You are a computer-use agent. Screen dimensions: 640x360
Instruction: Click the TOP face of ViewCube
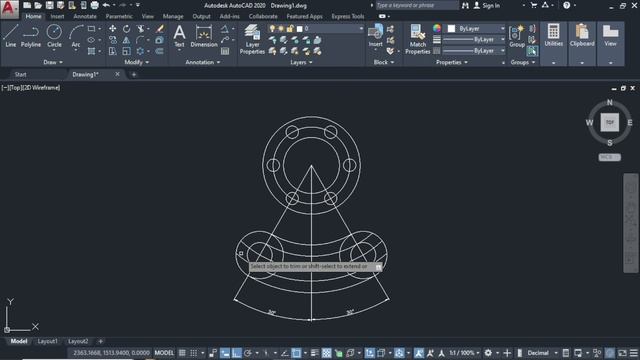[610, 122]
